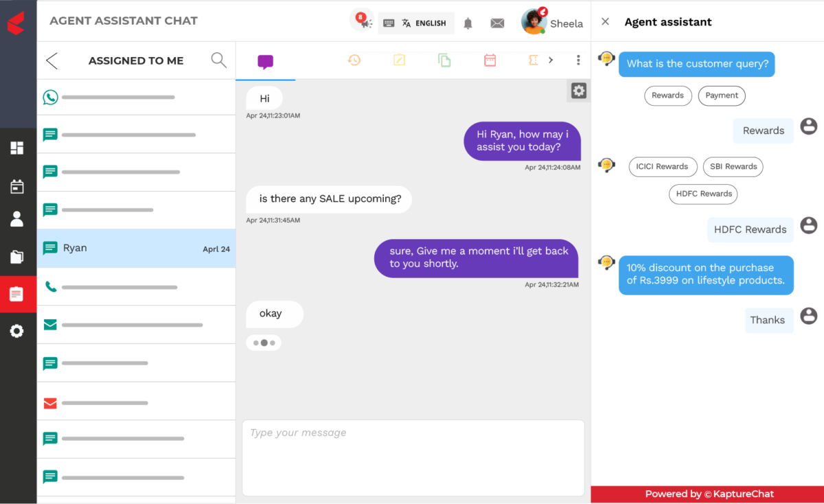This screenshot has width=824, height=504.
Task: Open the chat settings gear icon
Action: pos(579,91)
